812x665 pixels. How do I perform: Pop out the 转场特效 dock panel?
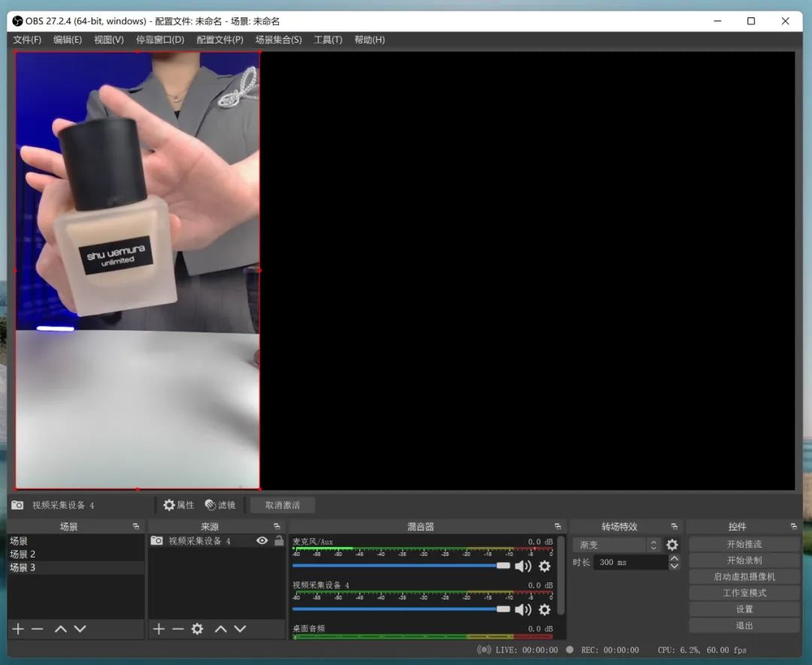click(x=674, y=526)
